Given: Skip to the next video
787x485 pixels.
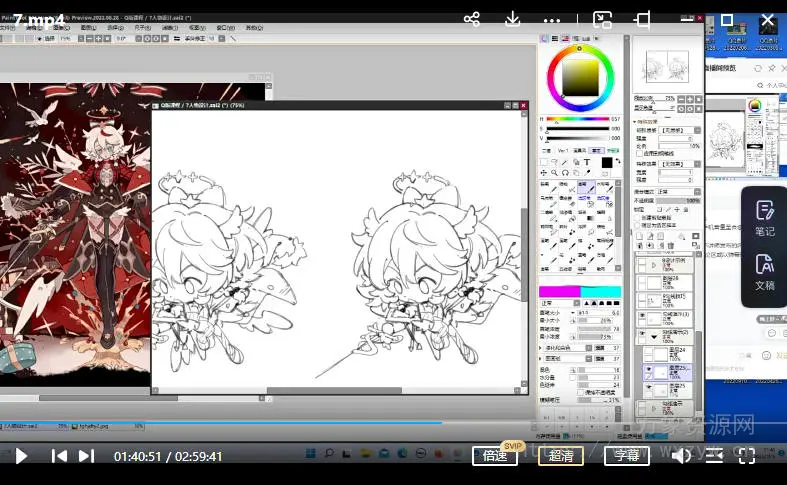Looking at the screenshot, I should coord(87,456).
